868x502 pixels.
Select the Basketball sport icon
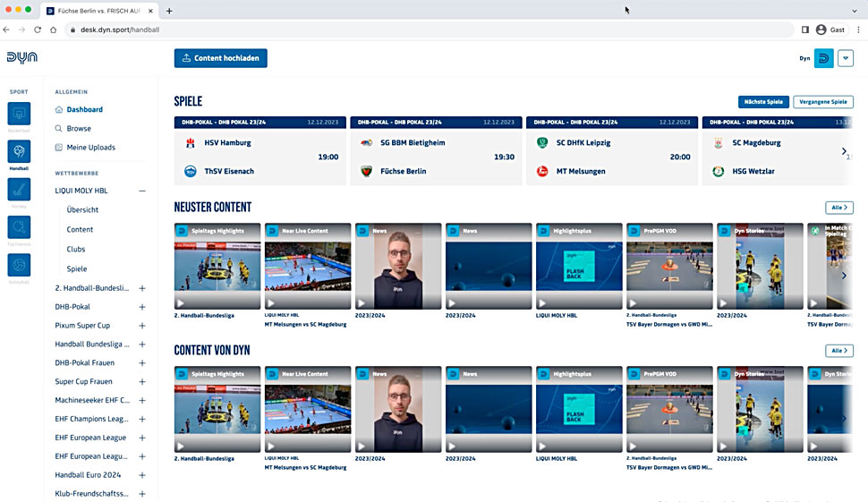tap(19, 114)
